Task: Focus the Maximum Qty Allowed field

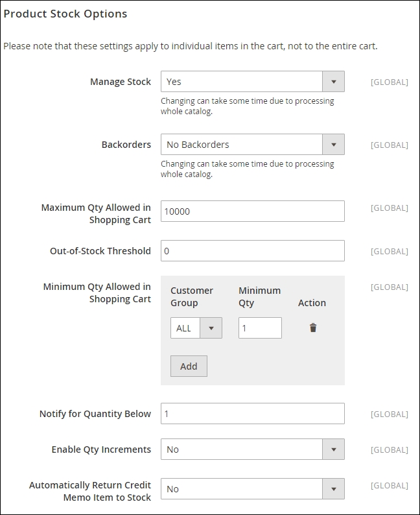Action: pos(253,211)
